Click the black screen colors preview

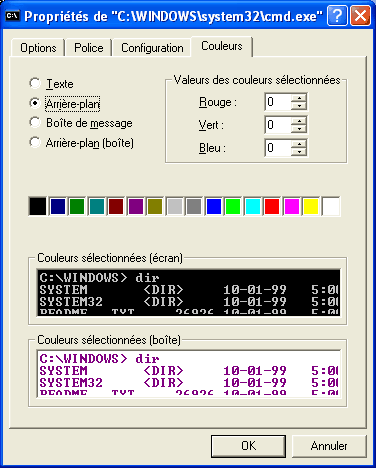pyautogui.click(x=189, y=292)
